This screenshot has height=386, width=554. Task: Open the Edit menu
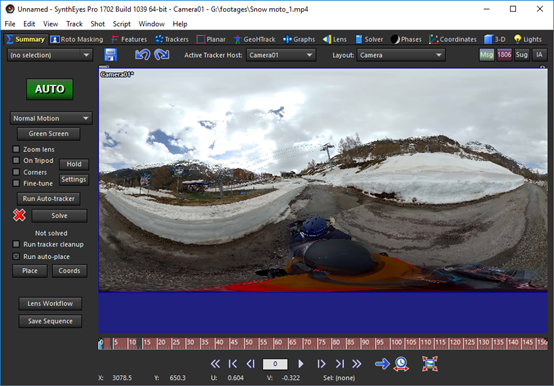(x=29, y=24)
